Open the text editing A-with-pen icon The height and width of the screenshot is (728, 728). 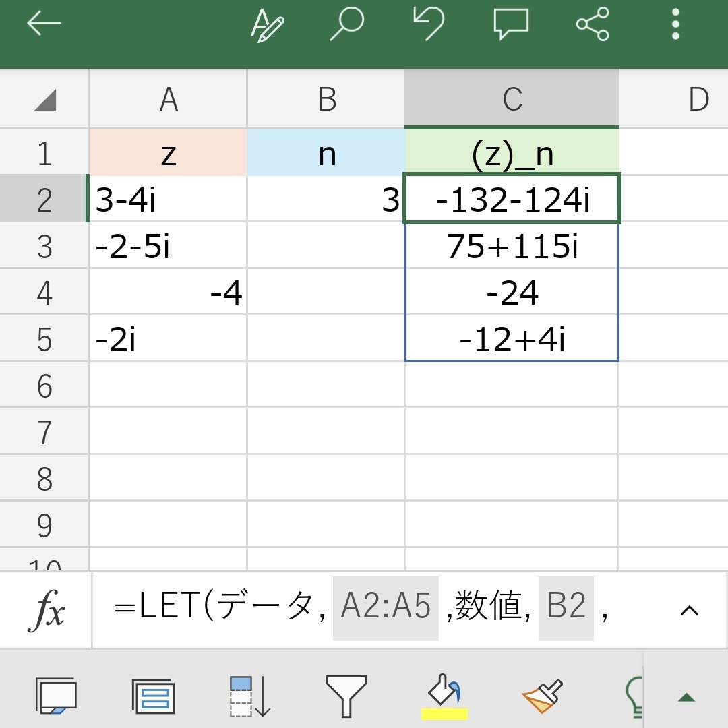[267, 26]
